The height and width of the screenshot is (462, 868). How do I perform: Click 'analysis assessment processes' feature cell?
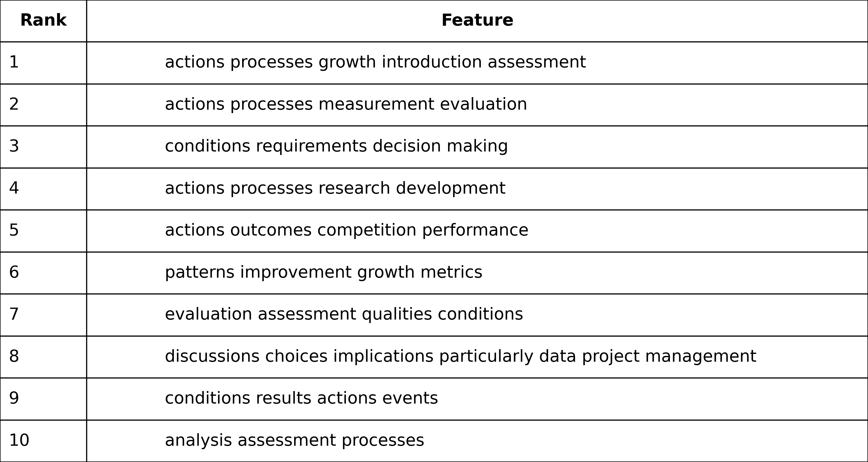[294, 440]
